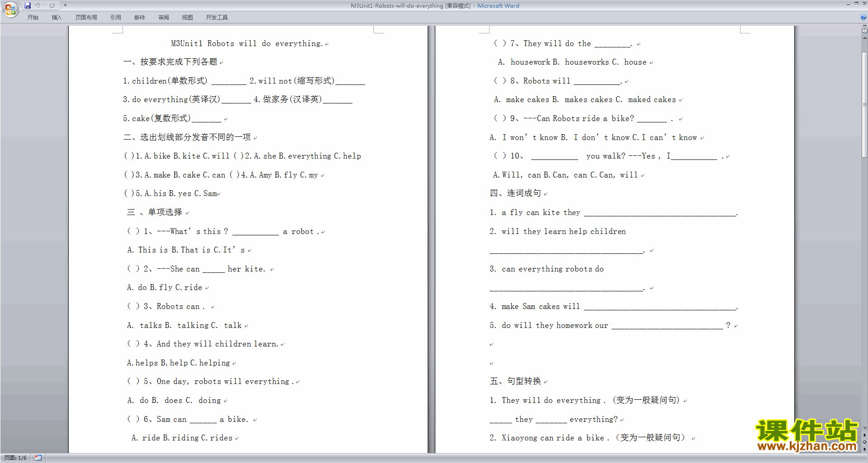Toggle the ruler icon above scrollbar
868x463 pixels.
pyautogui.click(x=865, y=30)
